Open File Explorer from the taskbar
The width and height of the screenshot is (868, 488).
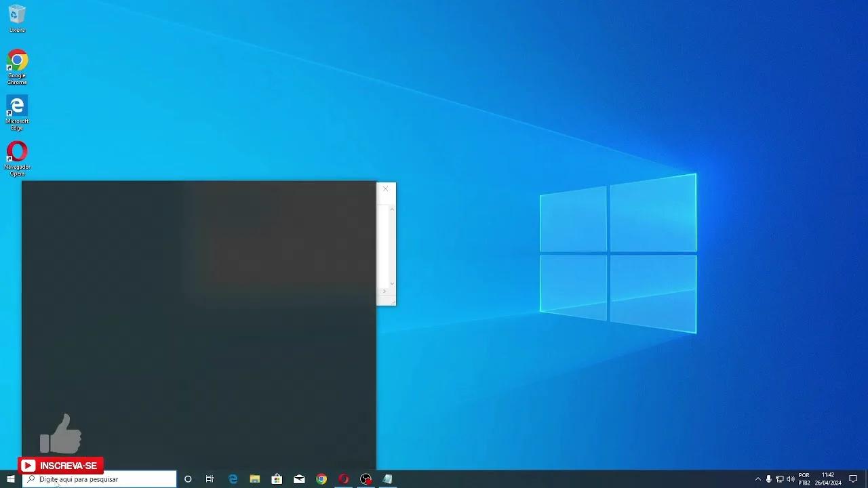[x=255, y=479]
